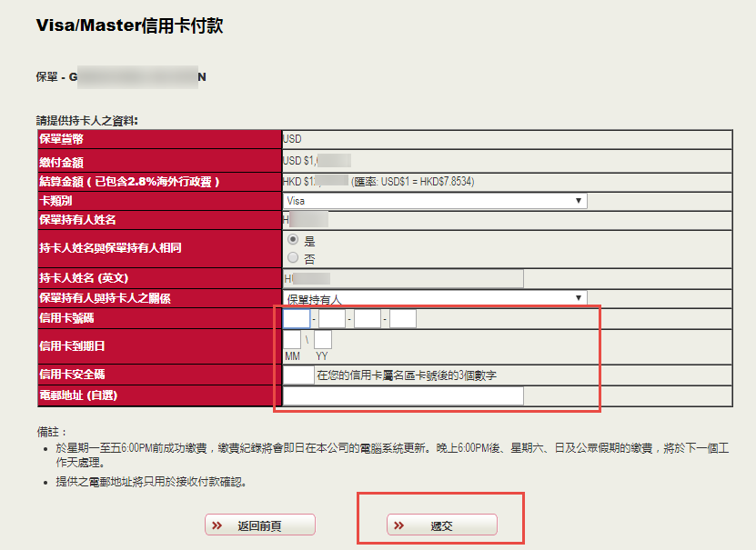The width and height of the screenshot is (756, 550).
Task: Open the 卡類別 Visa dropdown
Action: coord(435,201)
